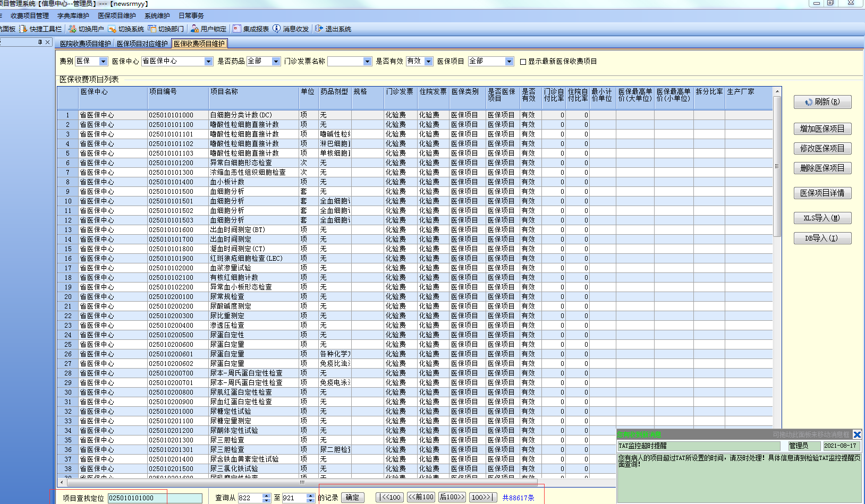The height and width of the screenshot is (504, 865).
Task: Close the new message notification box
Action: point(857,434)
